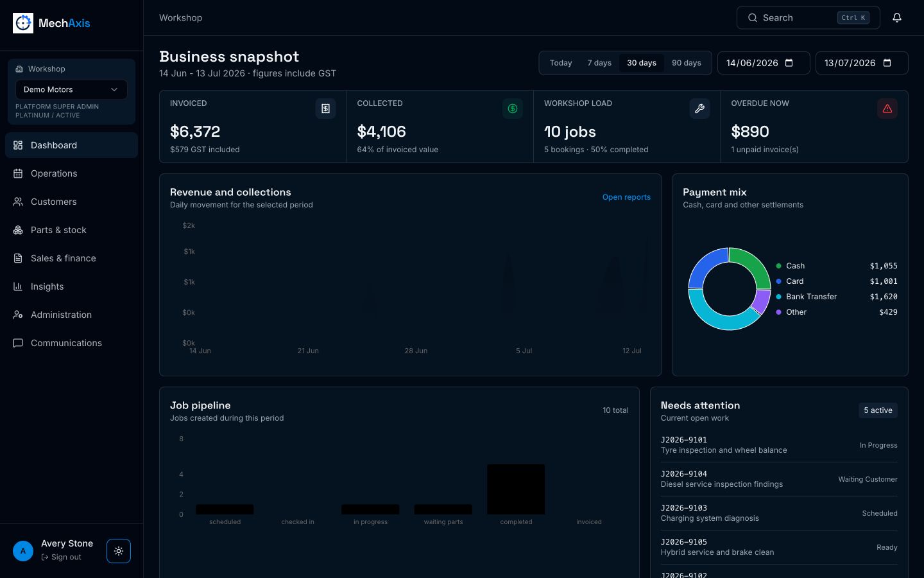Click the MechAxis logo icon

[x=23, y=23]
